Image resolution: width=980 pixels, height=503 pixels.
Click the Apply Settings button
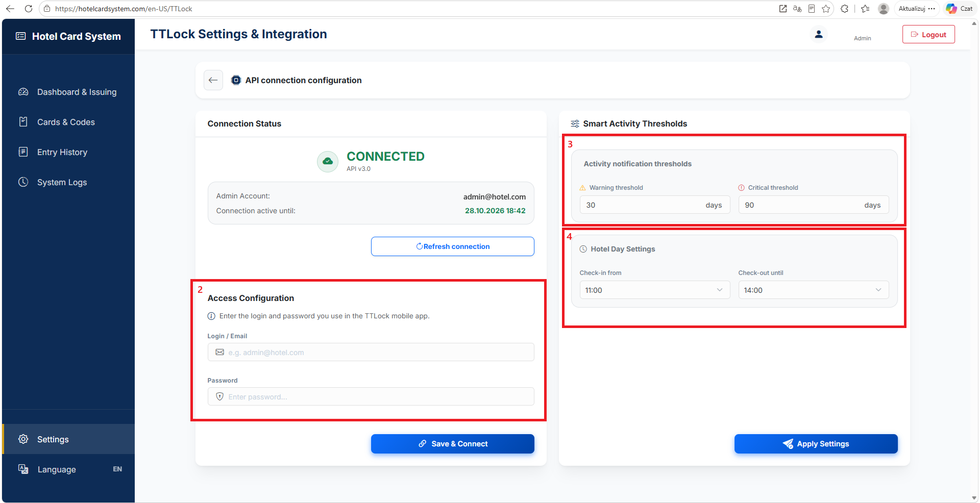pos(816,444)
